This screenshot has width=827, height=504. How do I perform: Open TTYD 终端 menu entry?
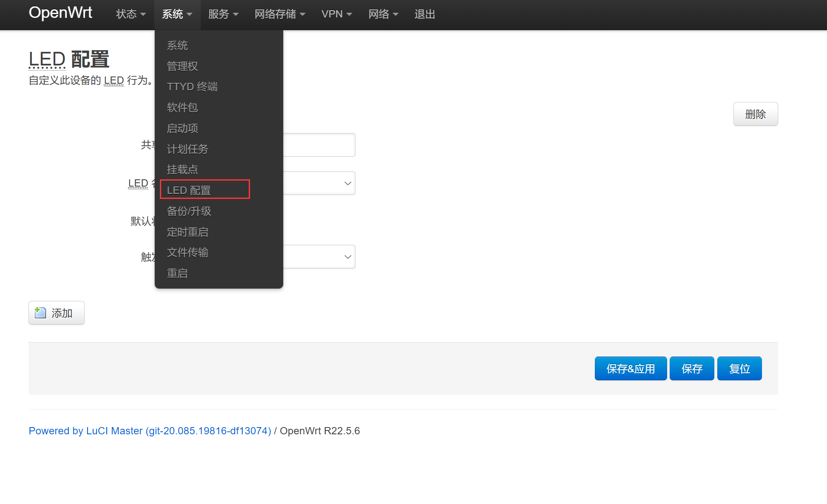[x=192, y=87]
